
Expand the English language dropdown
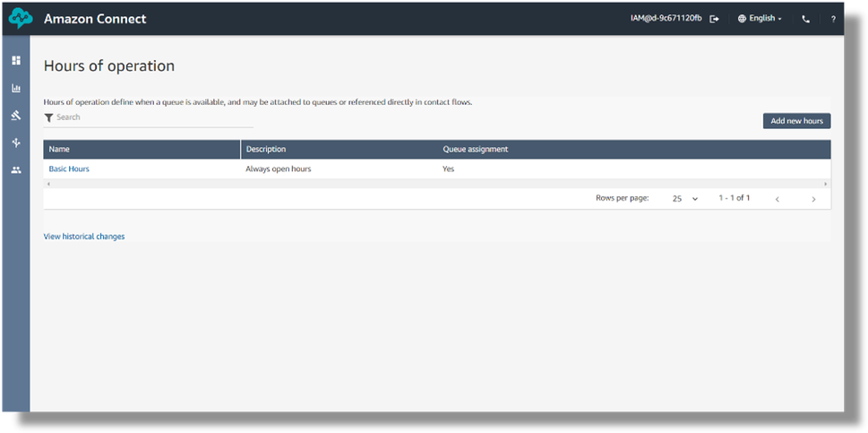(x=760, y=19)
